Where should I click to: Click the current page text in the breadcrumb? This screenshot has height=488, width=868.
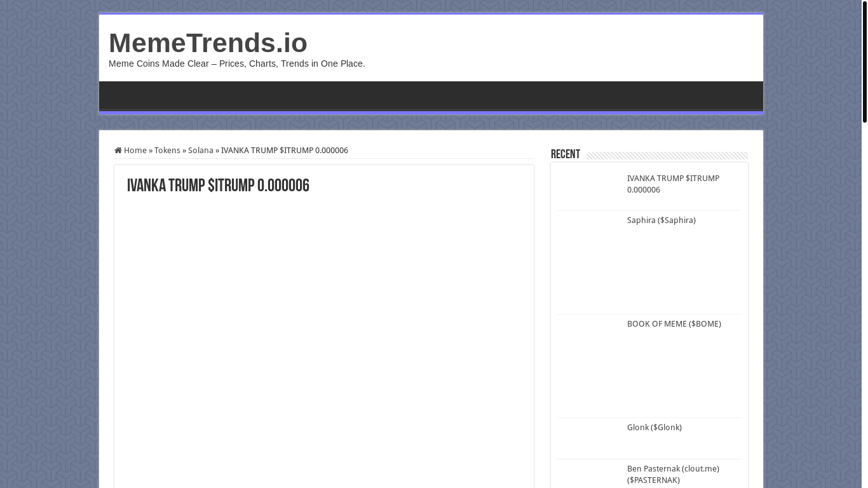(x=285, y=151)
